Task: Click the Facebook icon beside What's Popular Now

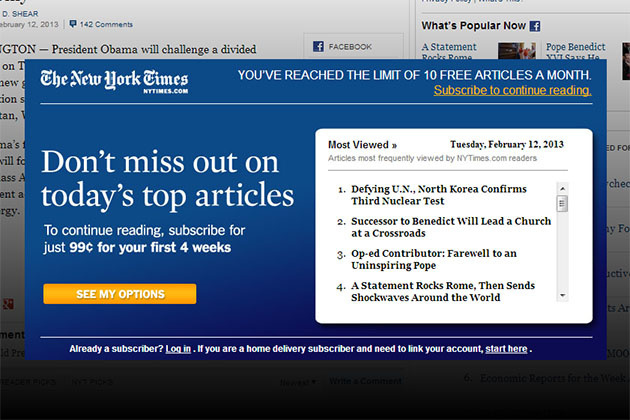Action: pos(535,26)
